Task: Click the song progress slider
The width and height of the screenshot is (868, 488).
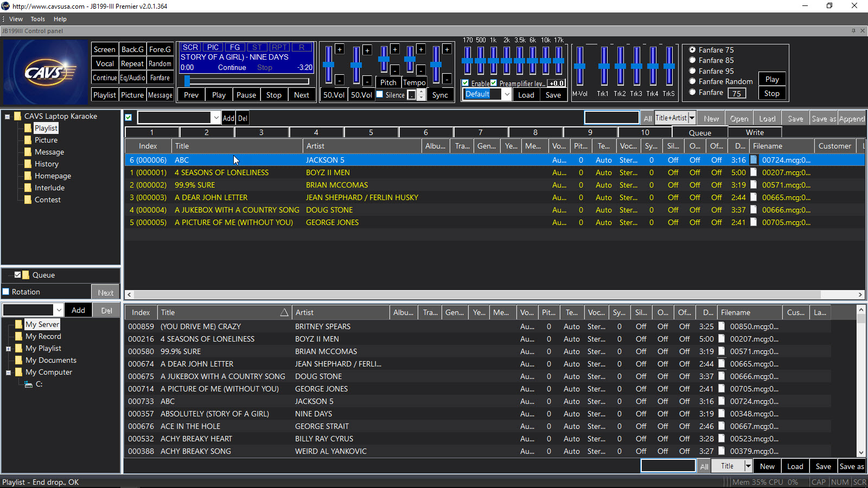Action: tap(247, 81)
